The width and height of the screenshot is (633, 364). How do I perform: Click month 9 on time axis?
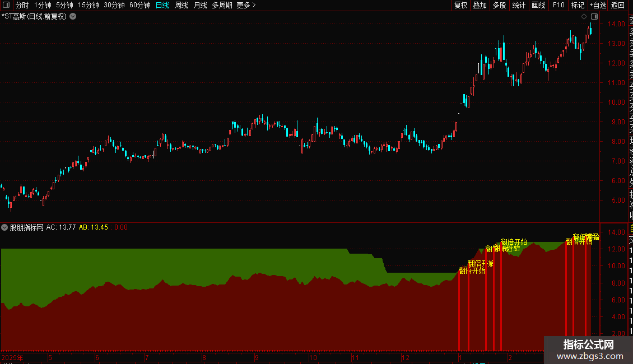[257, 358]
